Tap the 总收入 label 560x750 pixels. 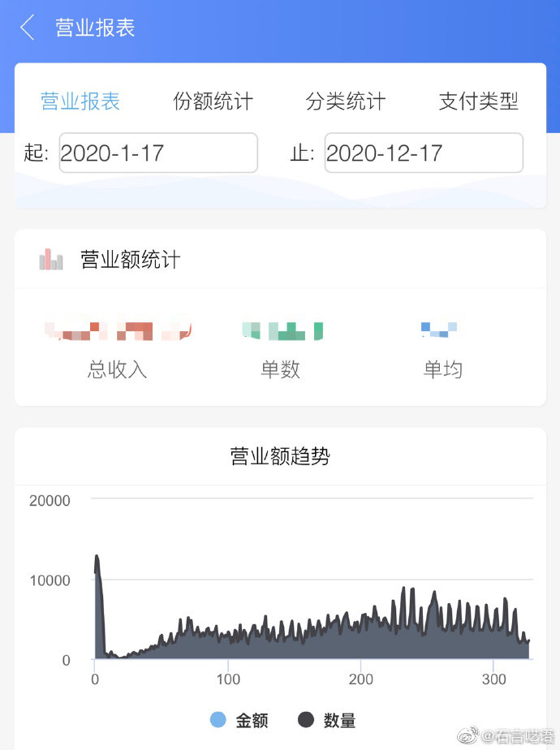pyautogui.click(x=118, y=369)
